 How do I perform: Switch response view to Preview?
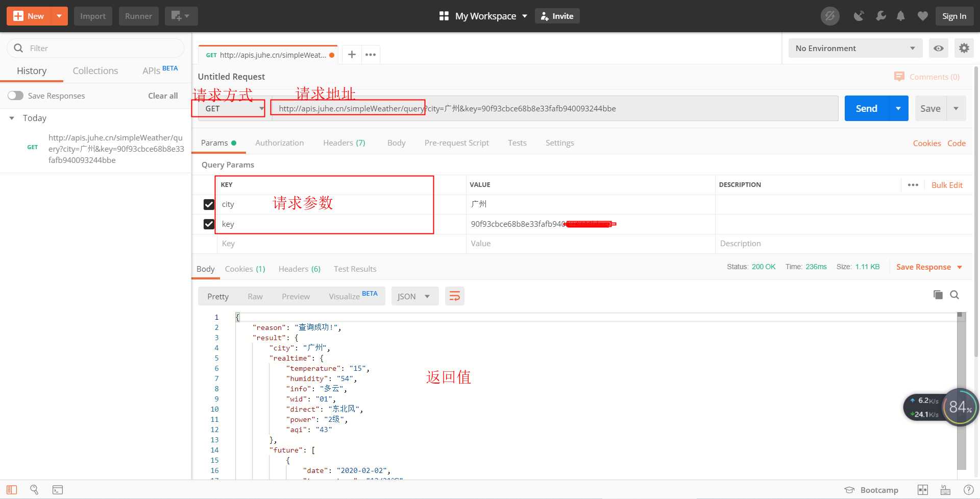point(296,296)
